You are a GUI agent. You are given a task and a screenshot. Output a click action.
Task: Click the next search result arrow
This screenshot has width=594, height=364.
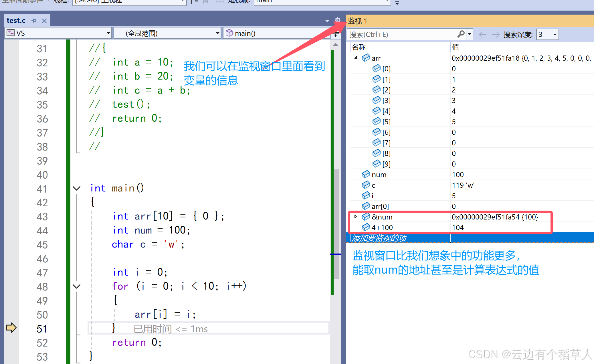pos(496,35)
